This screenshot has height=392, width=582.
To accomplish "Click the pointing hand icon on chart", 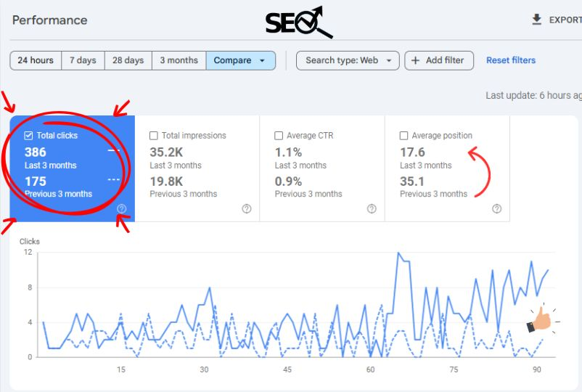I will coord(539,319).
